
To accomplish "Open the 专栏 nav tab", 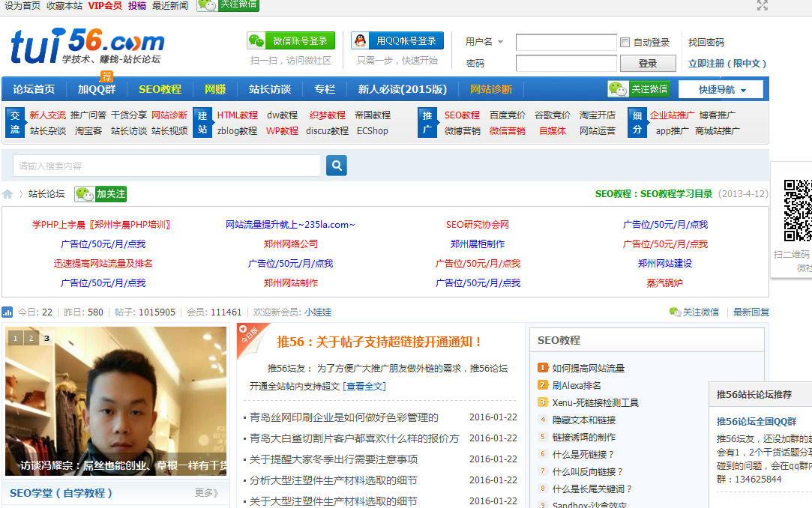I will coord(325,89).
